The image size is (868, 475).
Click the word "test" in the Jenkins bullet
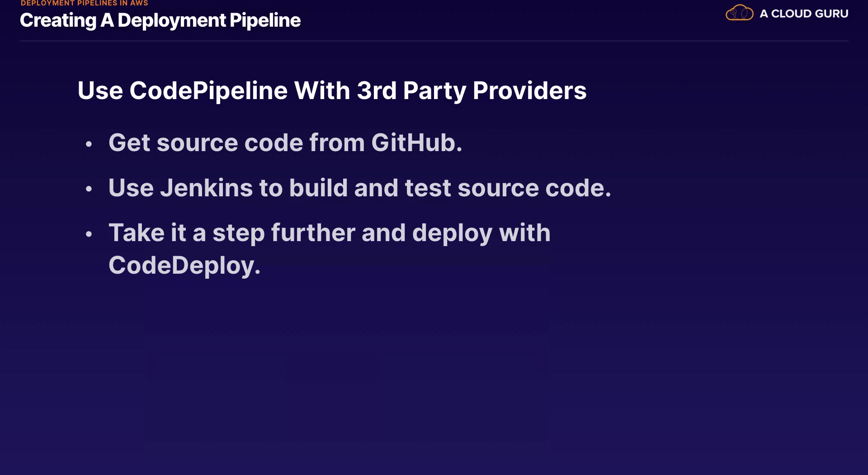click(x=428, y=188)
